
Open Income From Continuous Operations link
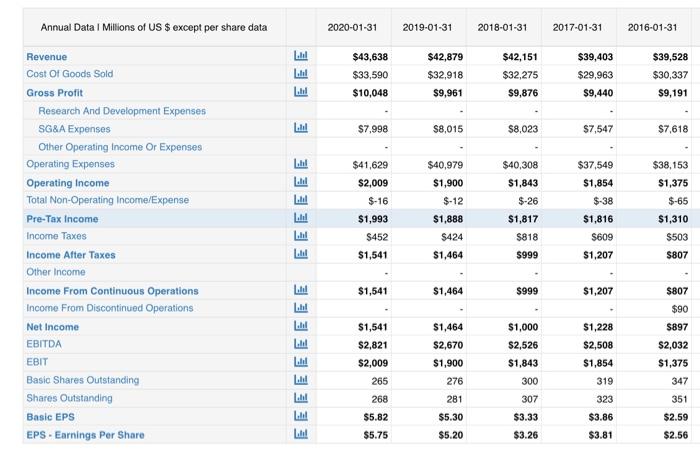point(112,291)
